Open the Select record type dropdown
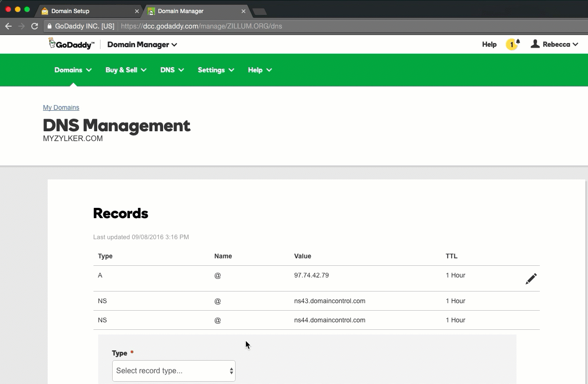Screen dimensions: 588x384 (173, 370)
